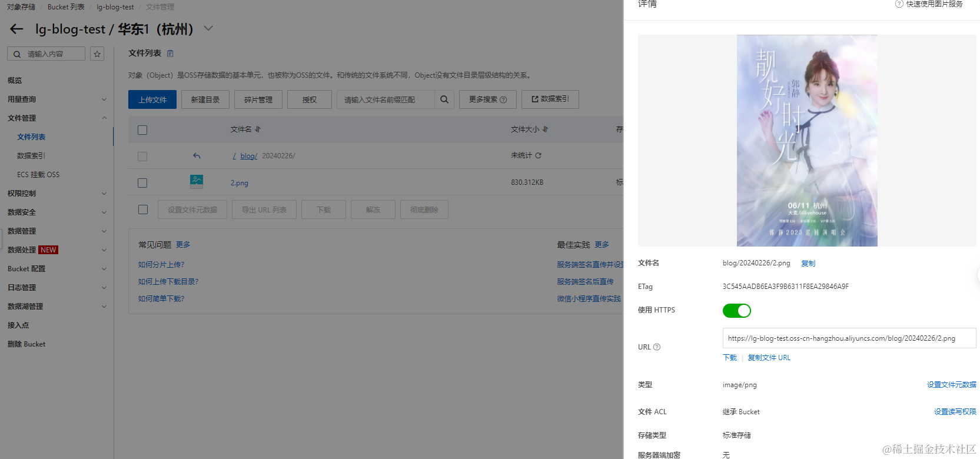980x459 pixels.
Task: Open the 如何上传下载目录? FAQ link
Action: point(168,282)
